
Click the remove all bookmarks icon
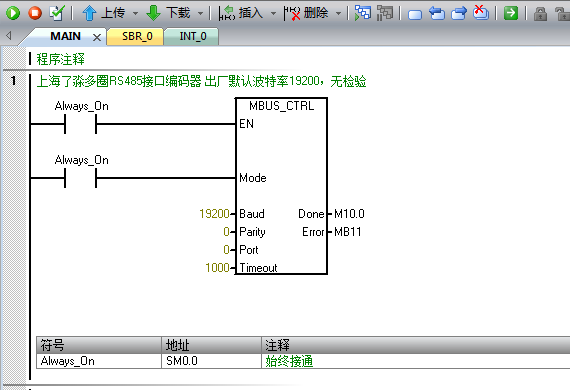tap(481, 13)
